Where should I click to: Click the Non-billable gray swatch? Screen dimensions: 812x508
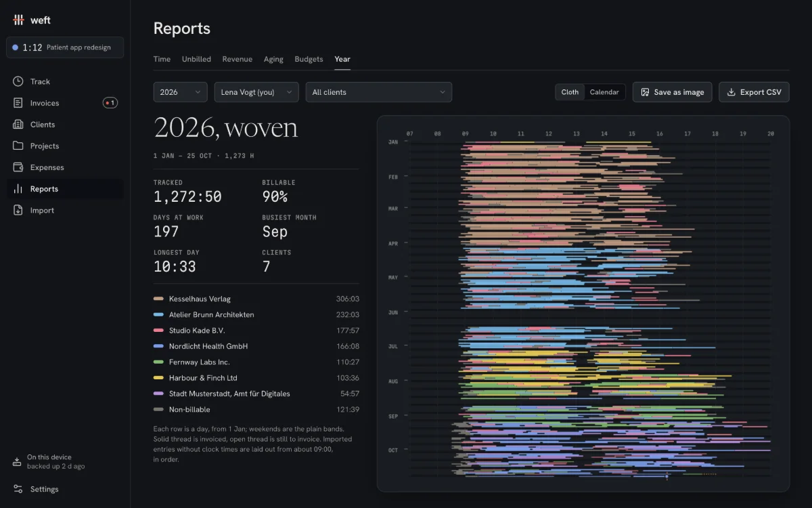158,410
